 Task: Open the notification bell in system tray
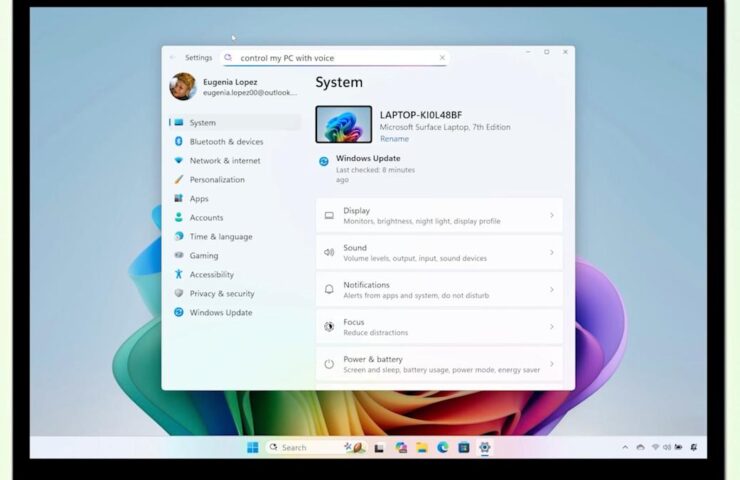point(694,447)
